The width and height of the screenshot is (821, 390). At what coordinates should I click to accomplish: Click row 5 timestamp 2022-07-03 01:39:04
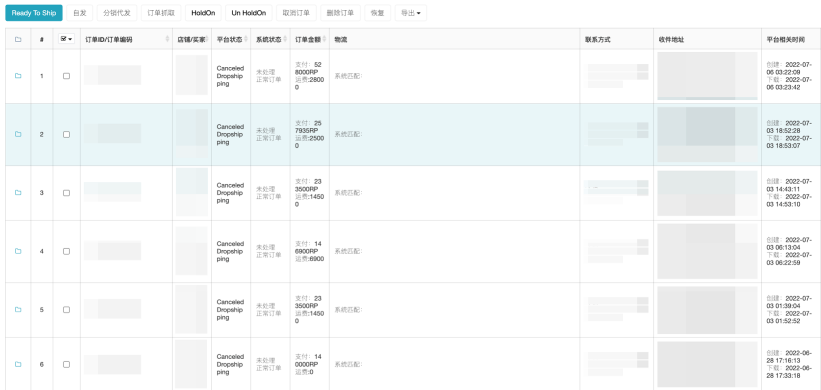tap(789, 302)
